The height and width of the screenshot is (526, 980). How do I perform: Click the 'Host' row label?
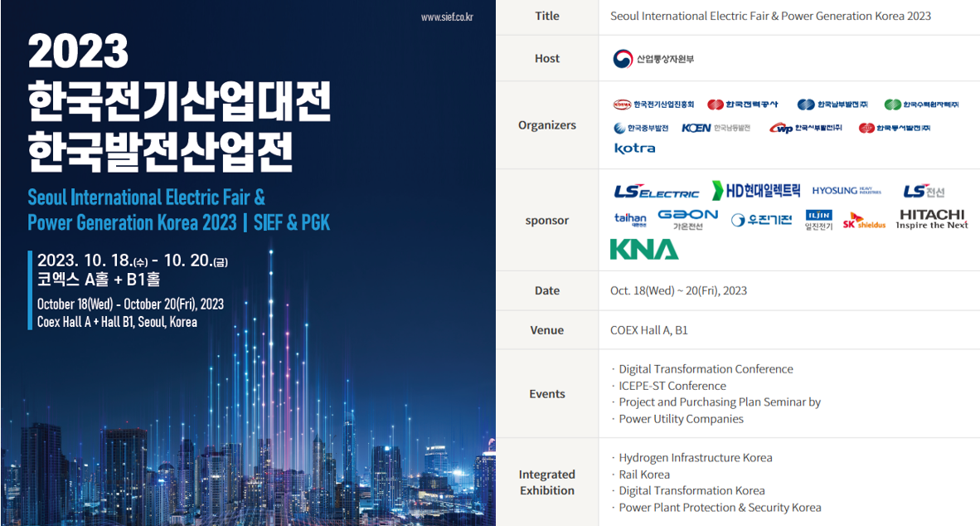(547, 59)
